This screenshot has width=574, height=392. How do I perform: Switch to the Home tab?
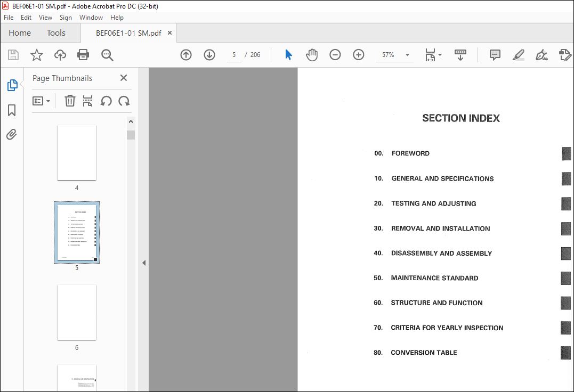tap(20, 33)
